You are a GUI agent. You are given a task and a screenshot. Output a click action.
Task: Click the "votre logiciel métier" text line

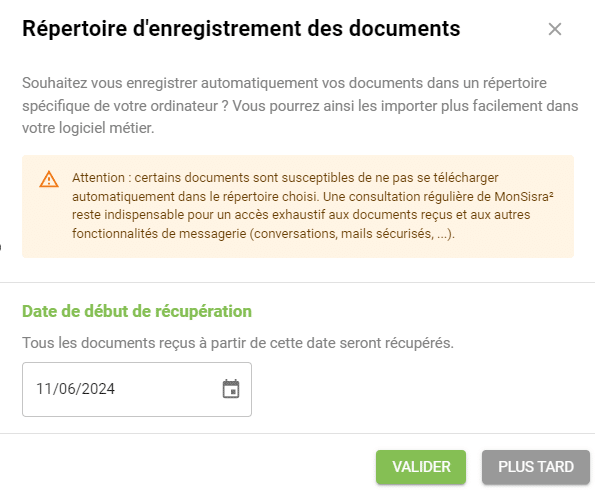click(x=88, y=128)
